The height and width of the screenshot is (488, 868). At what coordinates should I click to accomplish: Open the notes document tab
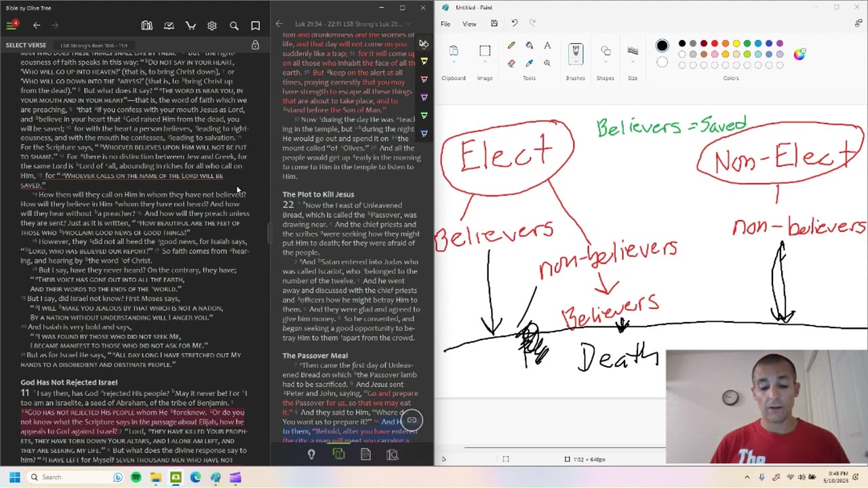(x=366, y=454)
